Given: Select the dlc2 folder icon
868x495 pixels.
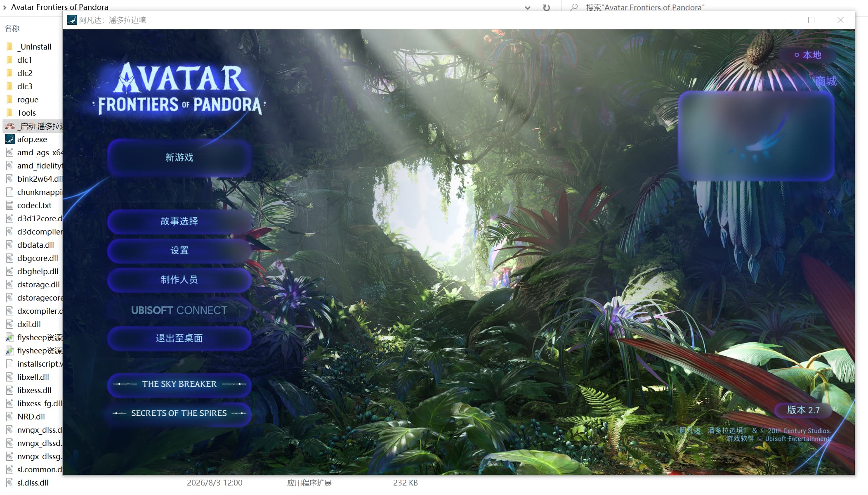Looking at the screenshot, I should [10, 73].
